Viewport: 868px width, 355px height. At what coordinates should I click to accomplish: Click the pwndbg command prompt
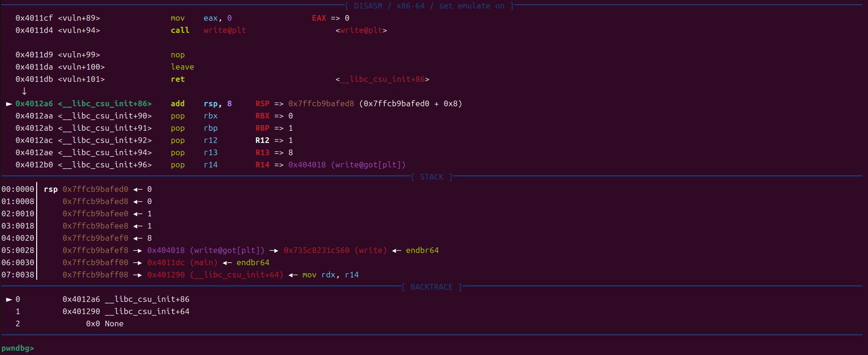tap(17, 348)
